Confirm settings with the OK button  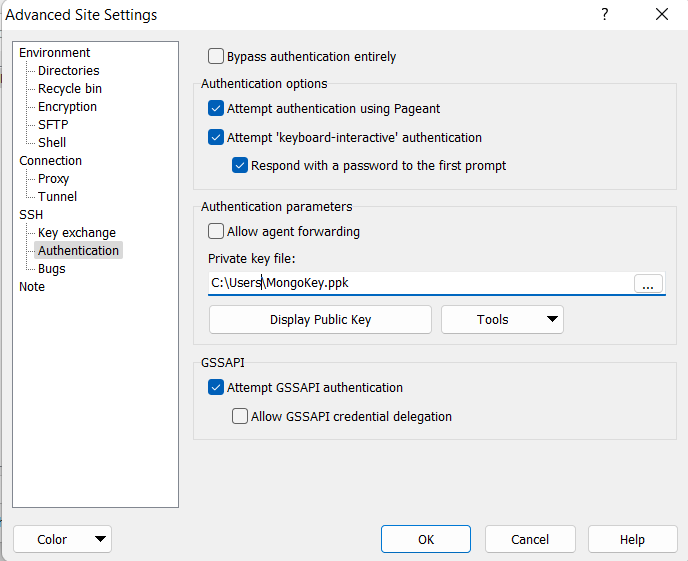pos(426,539)
